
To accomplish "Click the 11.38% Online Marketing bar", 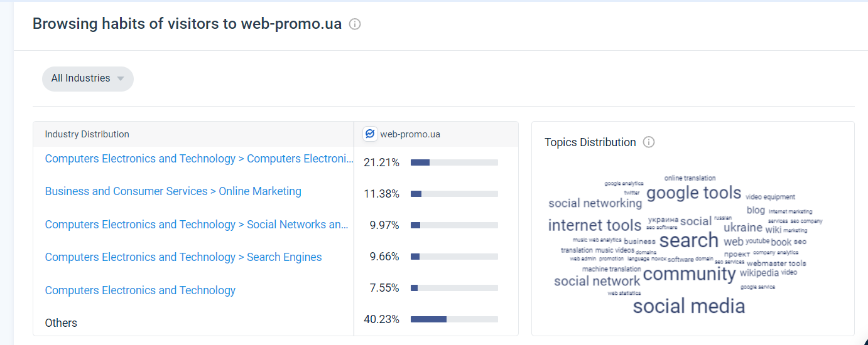I will 454,194.
